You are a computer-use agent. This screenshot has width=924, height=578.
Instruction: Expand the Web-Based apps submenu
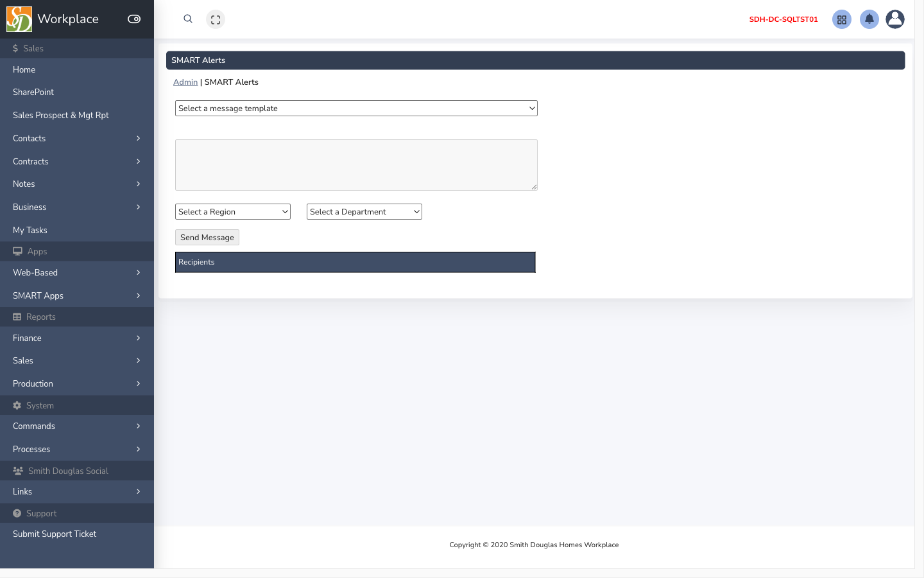click(x=77, y=272)
